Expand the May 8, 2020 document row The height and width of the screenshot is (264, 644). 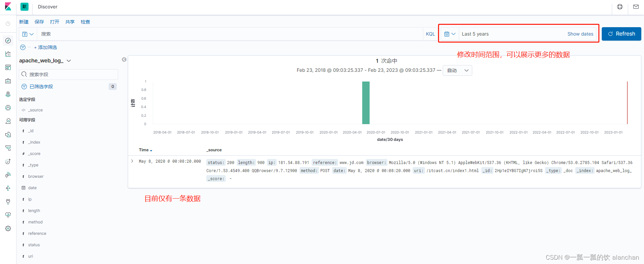(132, 161)
